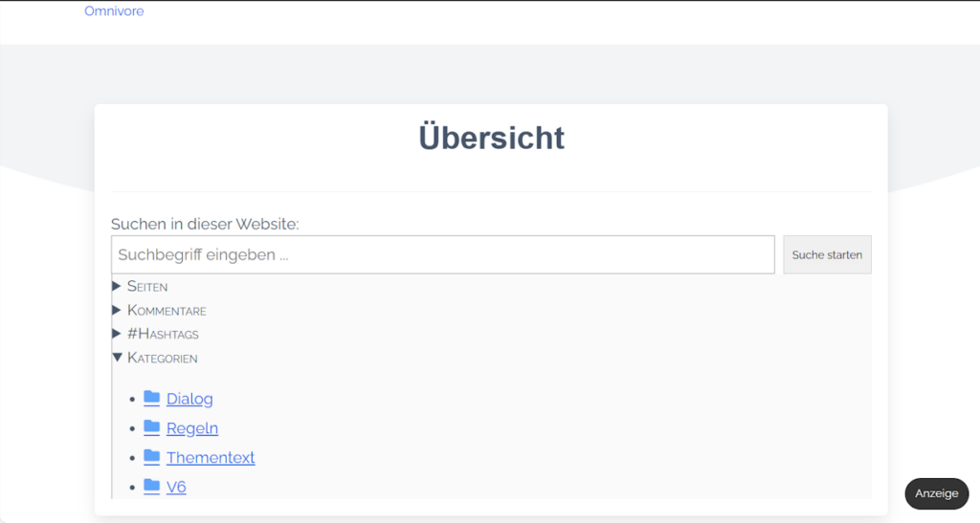This screenshot has height=523, width=980.
Task: Open the Dialog category link
Action: coord(189,399)
